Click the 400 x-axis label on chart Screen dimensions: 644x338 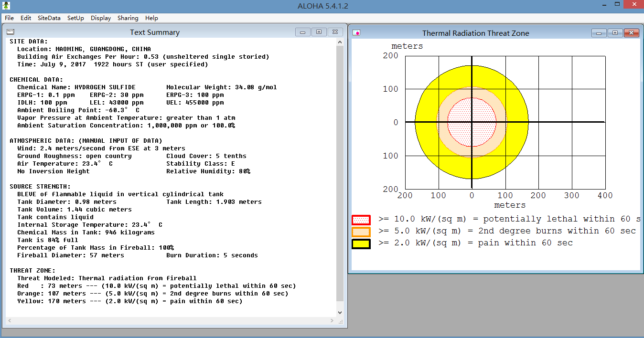click(605, 195)
